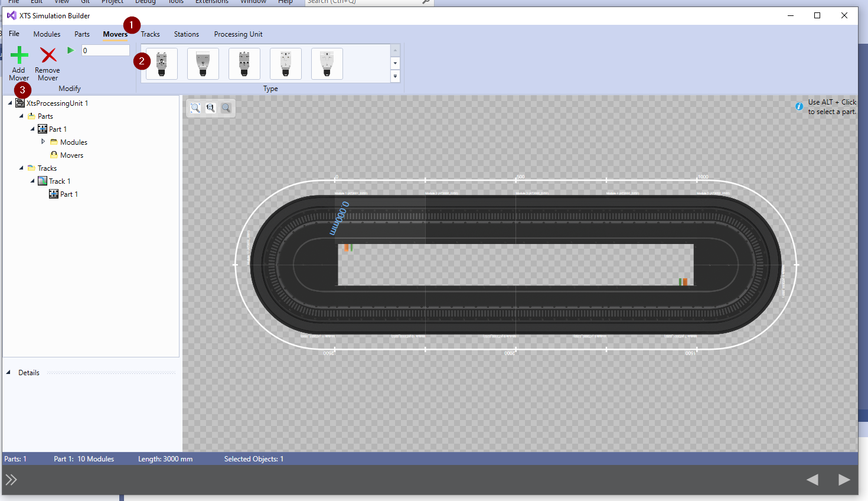Click the 500 ruler mark above track
Viewport: 868px width, 501px height.
click(520, 177)
